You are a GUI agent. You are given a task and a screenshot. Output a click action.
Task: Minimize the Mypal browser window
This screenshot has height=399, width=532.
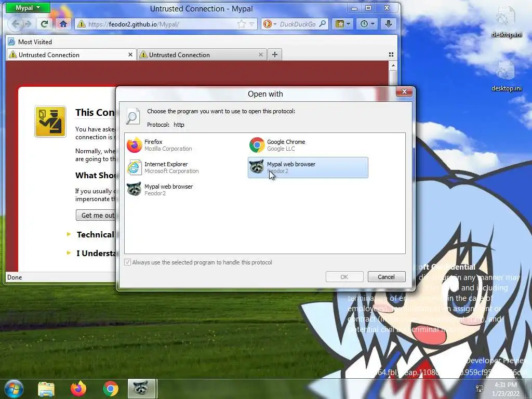[354, 8]
